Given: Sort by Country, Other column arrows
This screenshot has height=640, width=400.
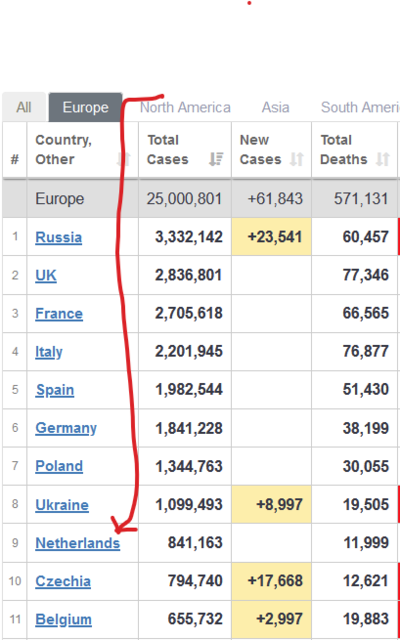Looking at the screenshot, I should click(x=123, y=159).
